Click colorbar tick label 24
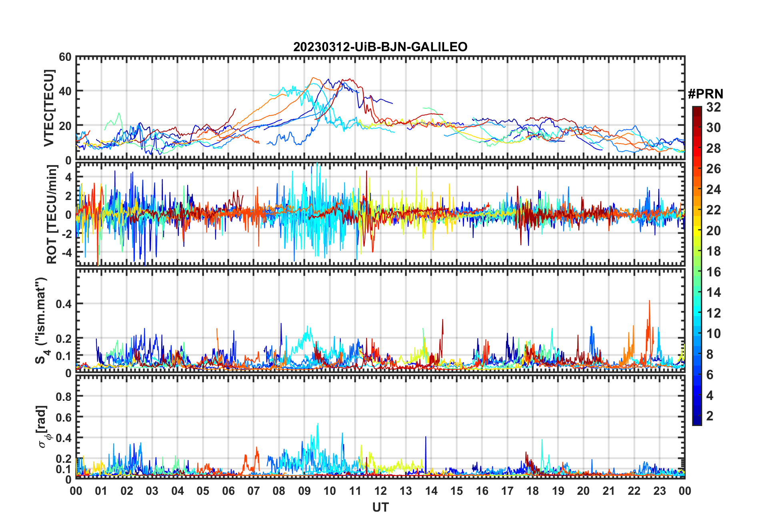 (713, 190)
